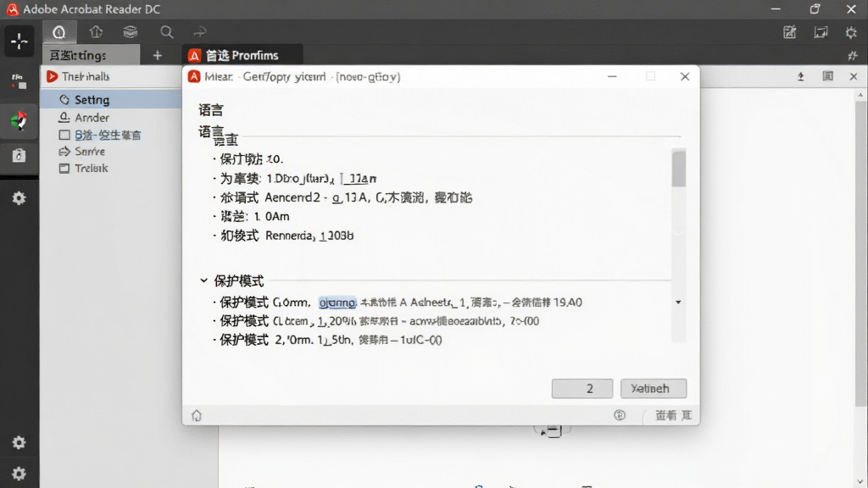Click the dialog's vertical scrollbar thumb

[679, 169]
